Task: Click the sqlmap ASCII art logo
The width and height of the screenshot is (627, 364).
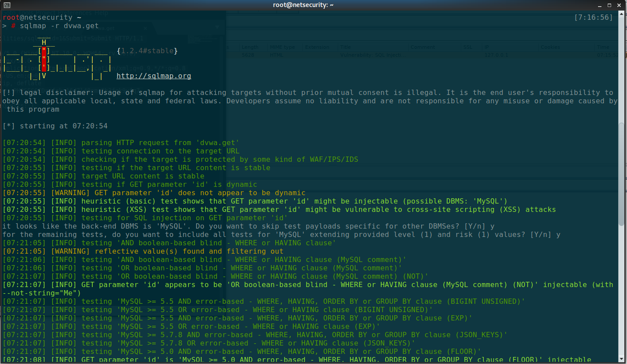Action: (x=57, y=59)
